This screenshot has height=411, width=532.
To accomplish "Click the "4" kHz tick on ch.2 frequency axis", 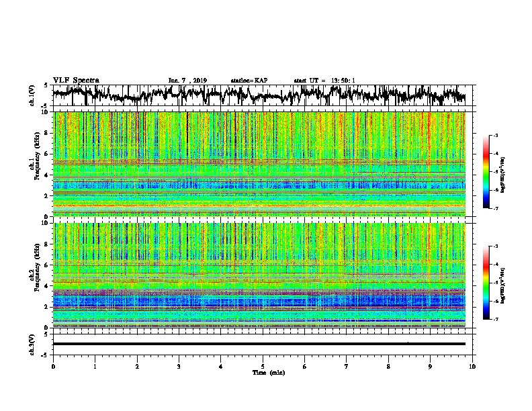I will 48,286.
